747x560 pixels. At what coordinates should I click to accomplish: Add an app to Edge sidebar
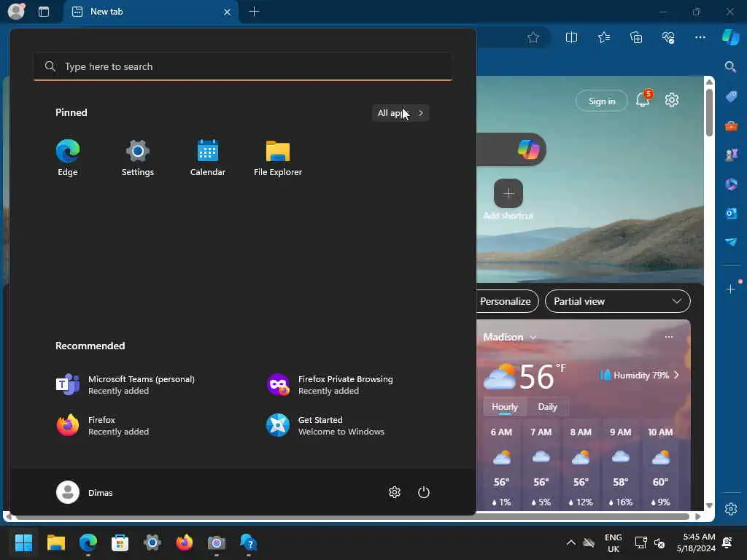(x=731, y=289)
